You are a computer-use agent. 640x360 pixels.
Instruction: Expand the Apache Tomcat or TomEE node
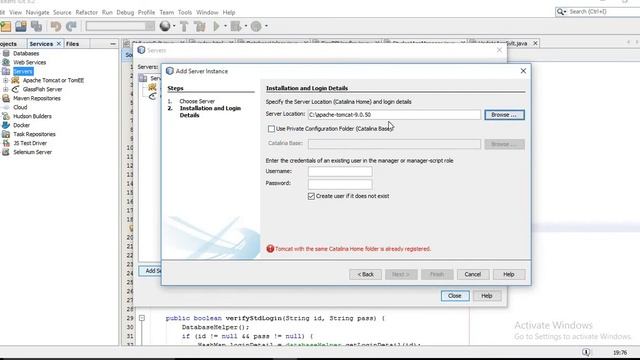(6, 80)
